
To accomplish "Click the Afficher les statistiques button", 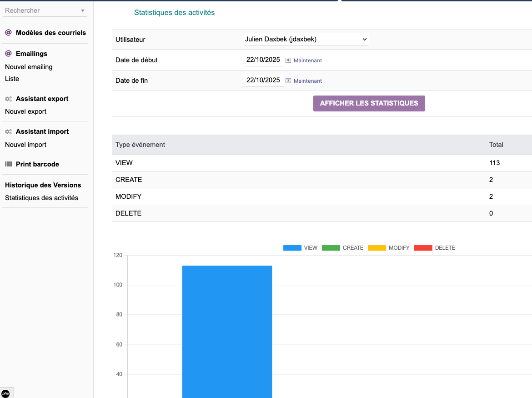I will [x=369, y=103].
